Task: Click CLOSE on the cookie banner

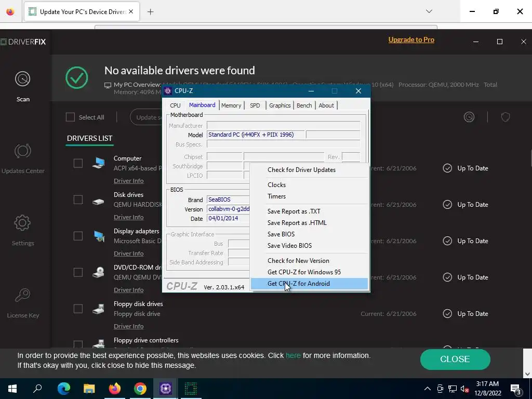Action: [x=455, y=360]
